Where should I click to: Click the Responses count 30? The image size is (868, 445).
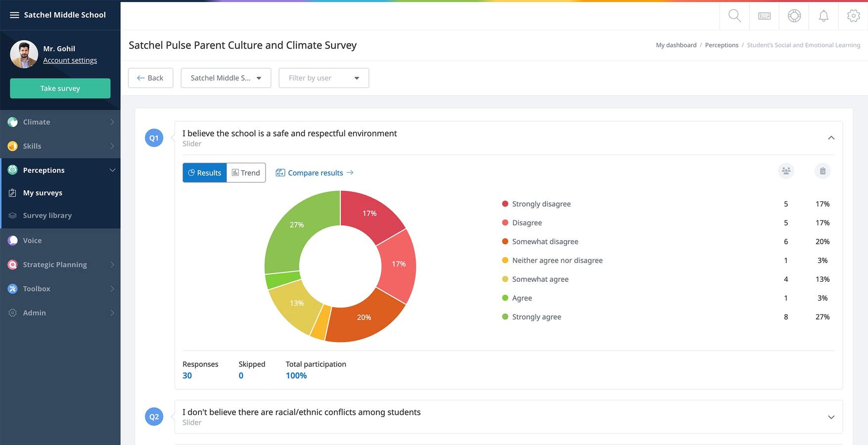coord(187,375)
